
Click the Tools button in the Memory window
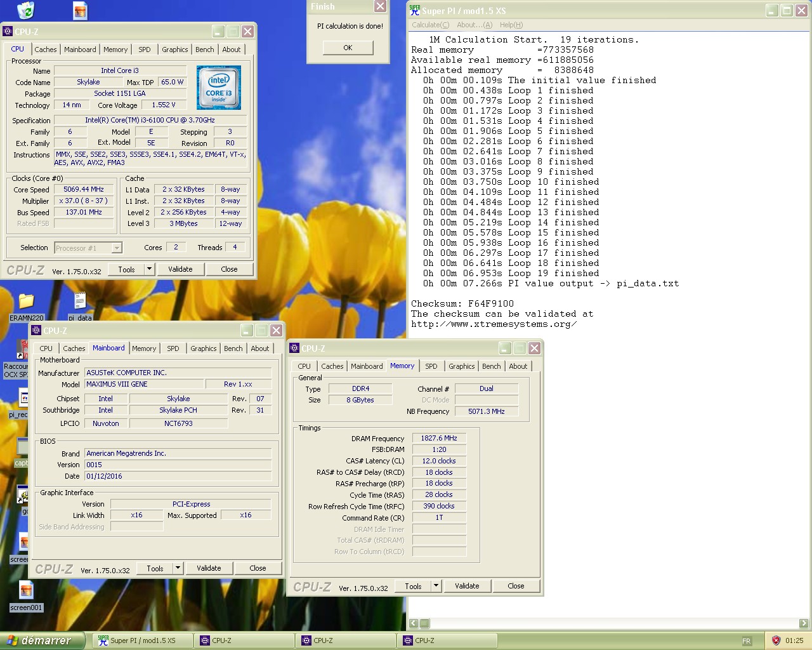(x=414, y=586)
